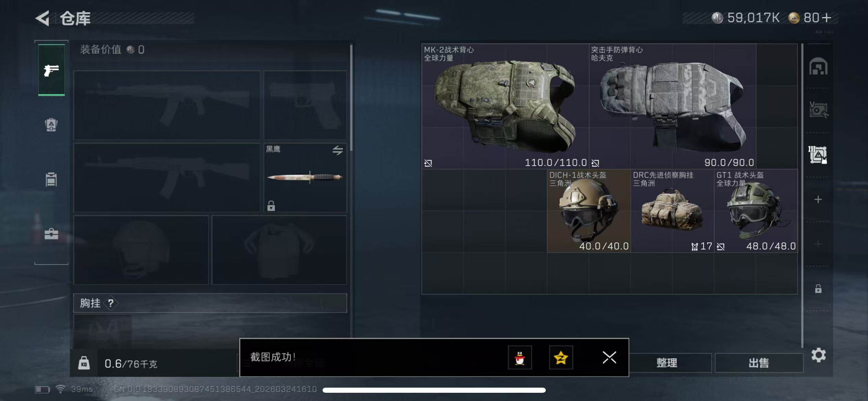Click the 出售 sell button
Screen dimensions: 868x401
click(x=759, y=363)
